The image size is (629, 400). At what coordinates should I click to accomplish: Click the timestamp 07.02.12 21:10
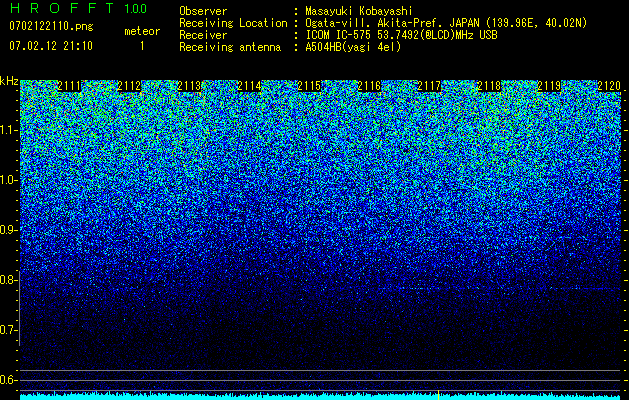[x=51, y=46]
